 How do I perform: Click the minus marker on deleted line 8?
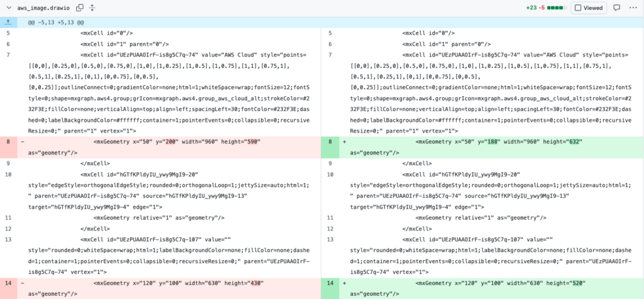23,142
